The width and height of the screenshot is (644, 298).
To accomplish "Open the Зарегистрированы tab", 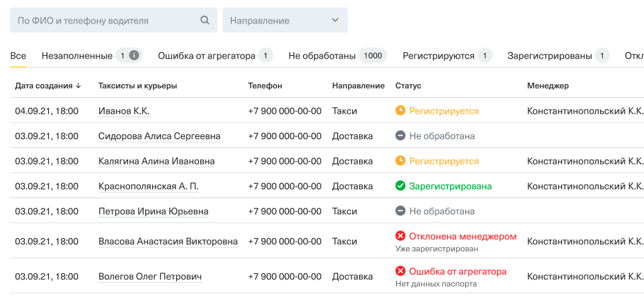I will (550, 56).
